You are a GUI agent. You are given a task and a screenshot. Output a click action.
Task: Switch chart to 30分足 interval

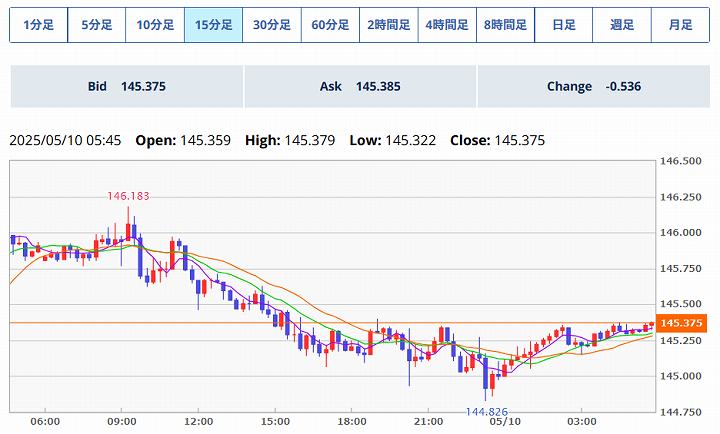pyautogui.click(x=272, y=25)
